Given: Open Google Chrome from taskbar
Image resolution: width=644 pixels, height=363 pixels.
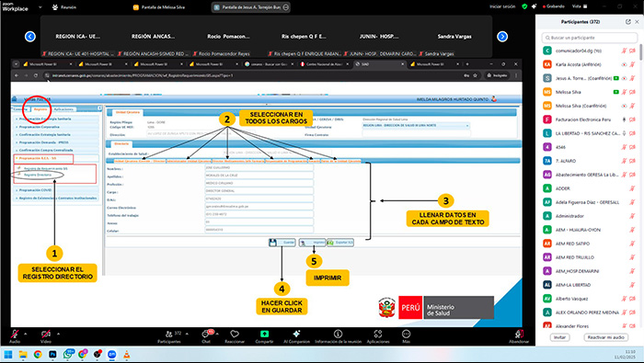Looking at the screenshot, I should pos(38,354).
